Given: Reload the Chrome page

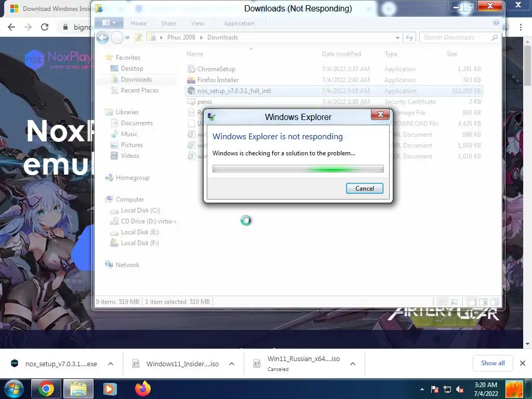Looking at the screenshot, I should [x=45, y=27].
